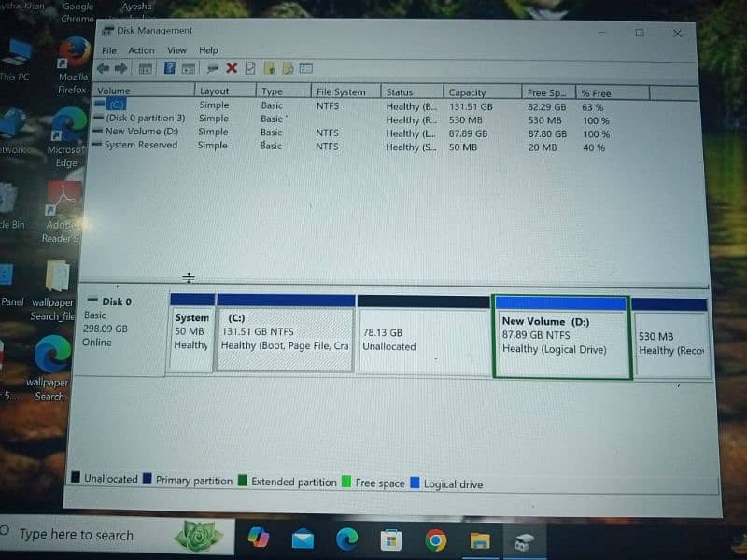The height and width of the screenshot is (560, 747).
Task: Click the Disk 0 label panel
Action: click(x=120, y=322)
